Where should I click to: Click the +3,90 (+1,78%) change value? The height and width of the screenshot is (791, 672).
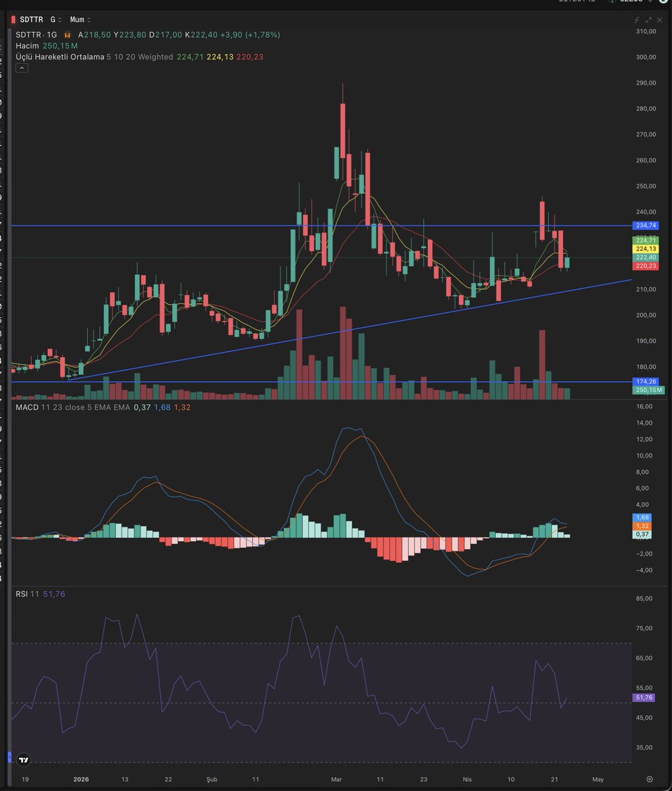click(249, 34)
